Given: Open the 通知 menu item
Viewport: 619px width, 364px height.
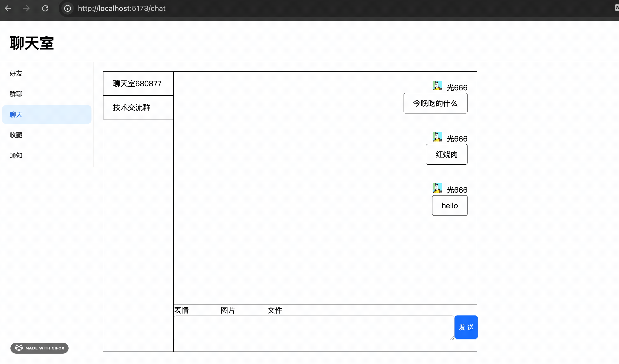Looking at the screenshot, I should [16, 156].
